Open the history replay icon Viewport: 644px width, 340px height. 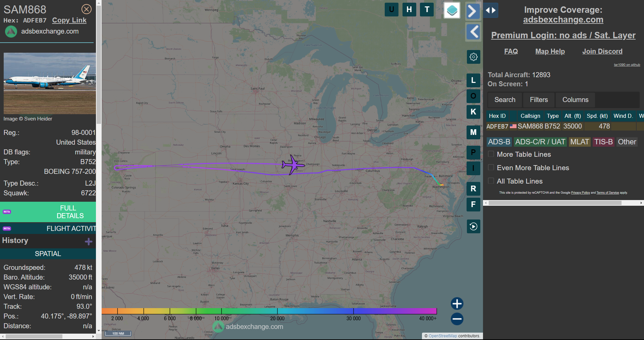click(474, 226)
